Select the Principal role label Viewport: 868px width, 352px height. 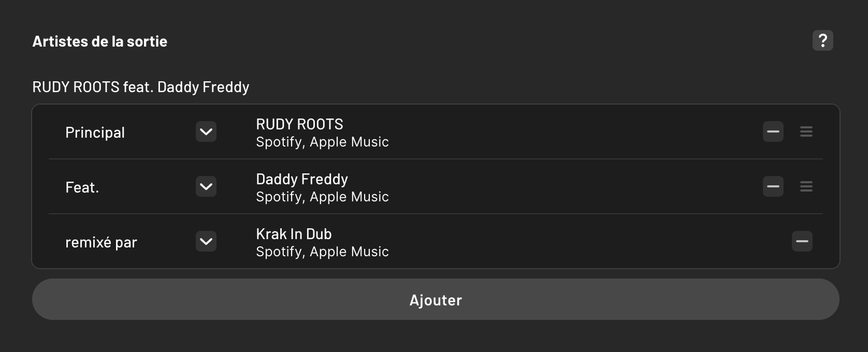click(x=95, y=133)
